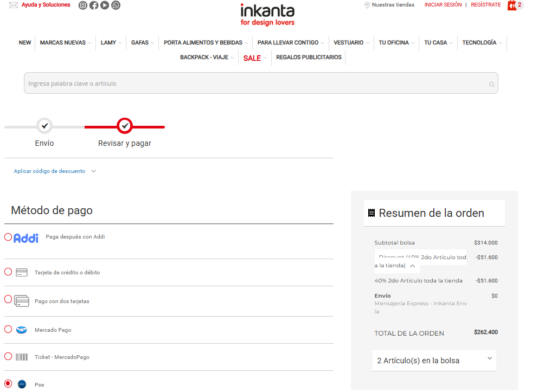Open MARCAS NUEVAS dropdown menu
Image resolution: width=538 pixels, height=392 pixels.
[65, 42]
